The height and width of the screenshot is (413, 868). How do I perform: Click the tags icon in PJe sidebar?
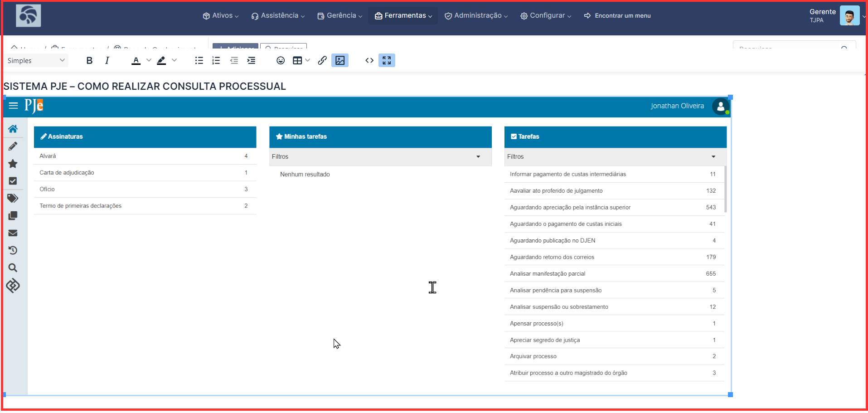click(13, 198)
